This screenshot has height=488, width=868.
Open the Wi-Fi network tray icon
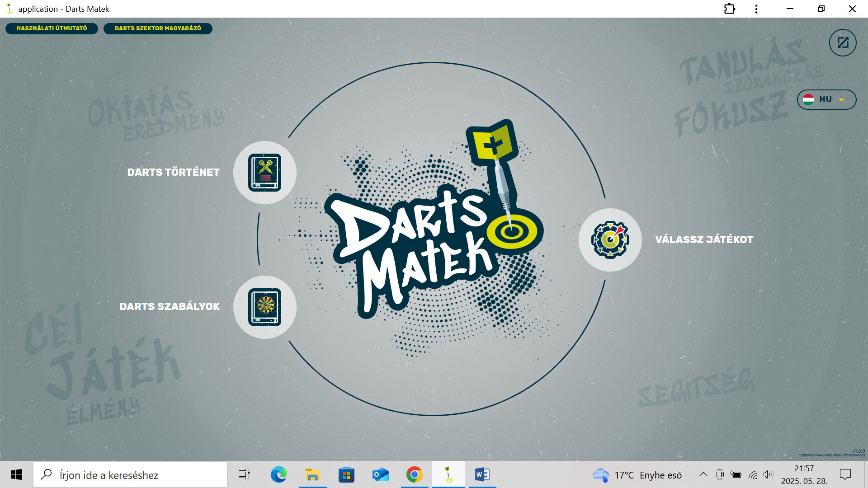pos(753,474)
